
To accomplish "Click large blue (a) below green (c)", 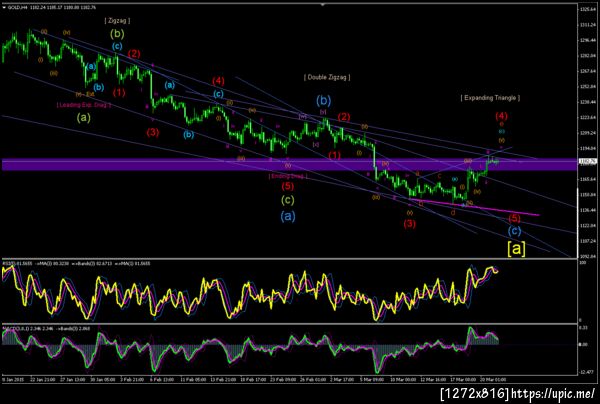I will tap(288, 217).
